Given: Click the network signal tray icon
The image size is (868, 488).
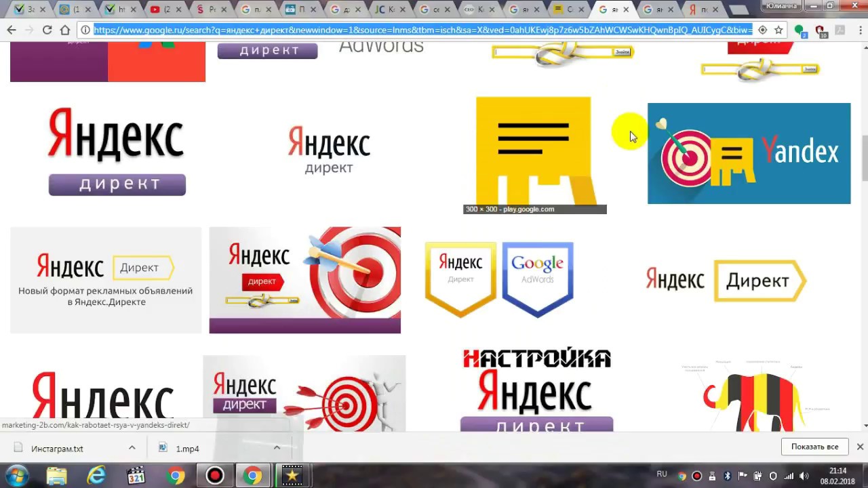Looking at the screenshot, I should (789, 476).
